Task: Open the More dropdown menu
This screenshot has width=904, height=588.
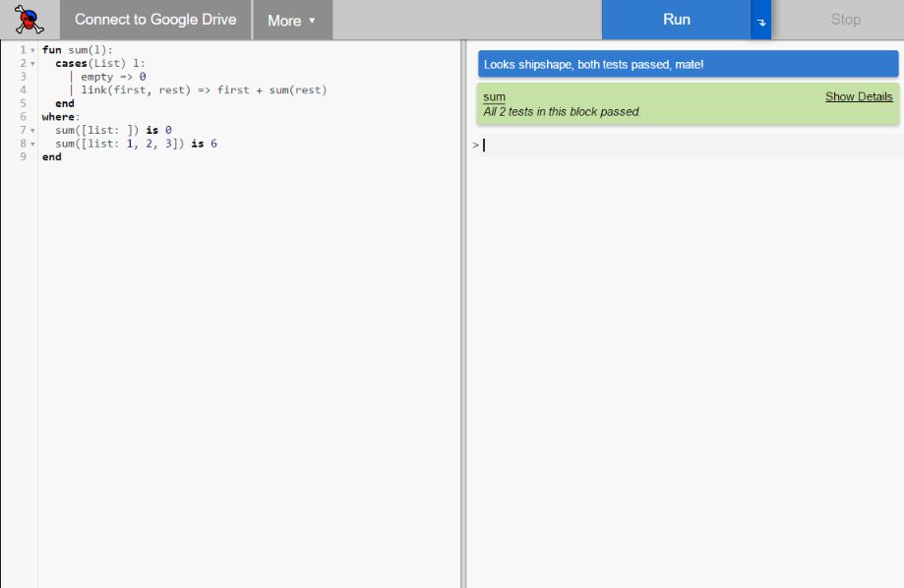Action: point(291,20)
